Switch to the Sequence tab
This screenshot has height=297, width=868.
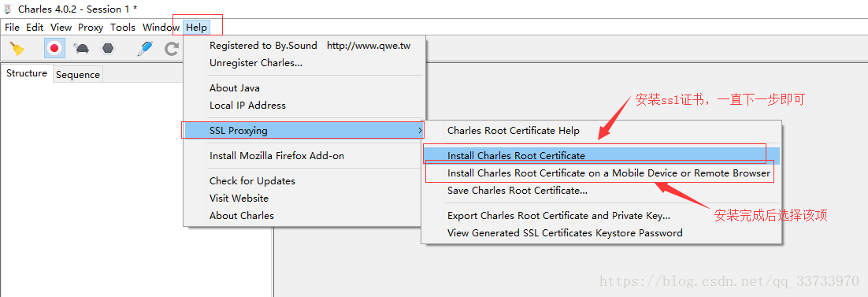click(x=78, y=74)
